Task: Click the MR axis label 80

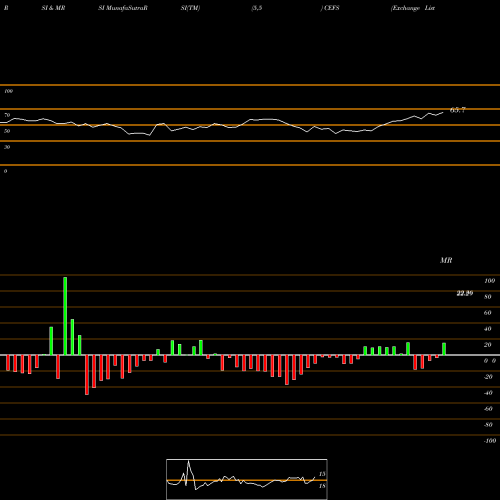Action: click(x=488, y=297)
